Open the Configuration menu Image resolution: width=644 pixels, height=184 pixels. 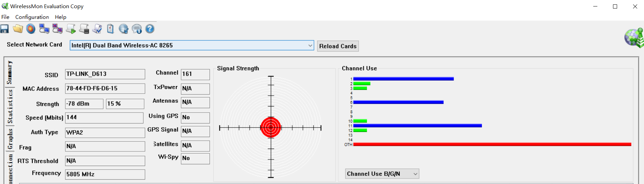(32, 17)
